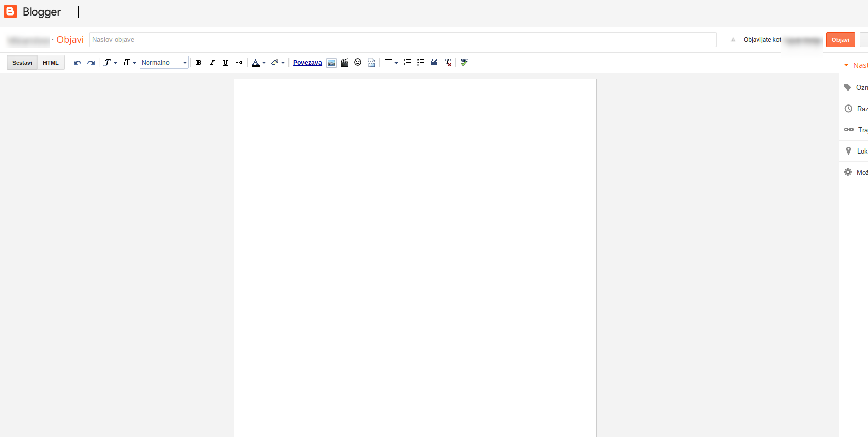The image size is (868, 437).
Task: Toggle bold formatting
Action: click(199, 63)
